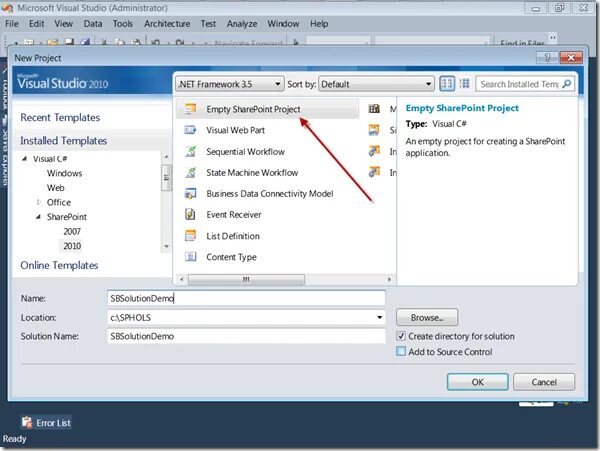Pick the Business Data Connectivity Model icon
This screenshot has width=600, height=451.
point(190,194)
